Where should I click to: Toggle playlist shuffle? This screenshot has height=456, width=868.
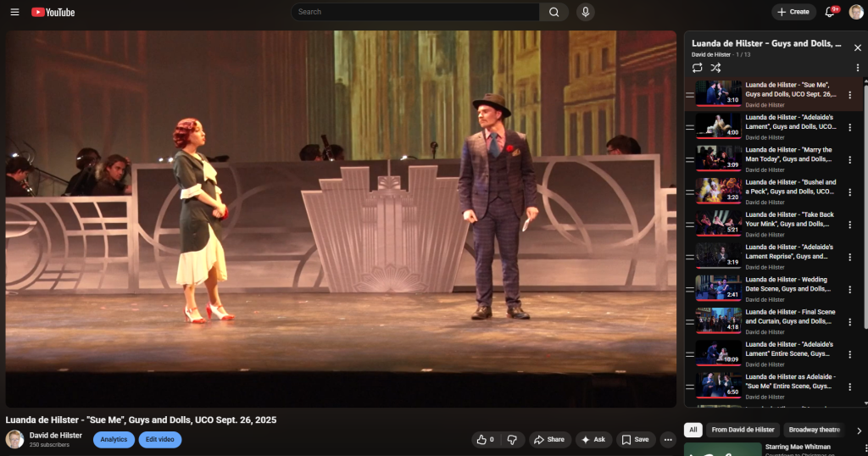point(715,68)
